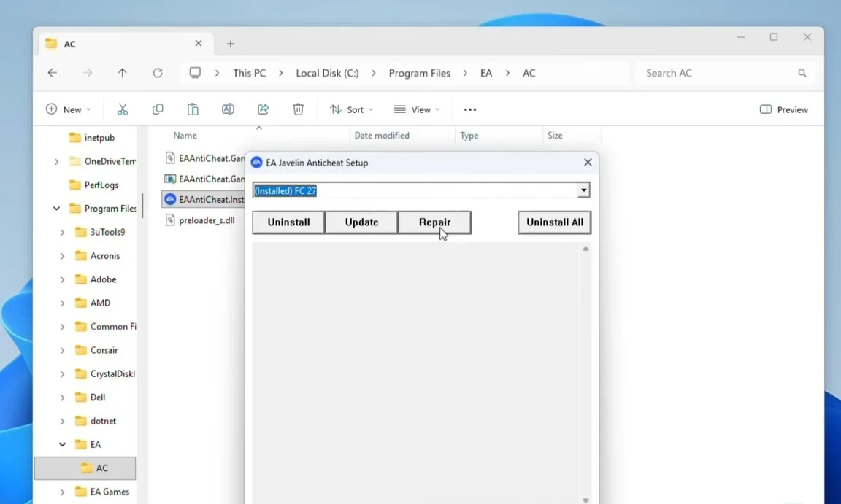The height and width of the screenshot is (504, 841).
Task: Expand the EA Games folder node
Action: click(x=62, y=492)
